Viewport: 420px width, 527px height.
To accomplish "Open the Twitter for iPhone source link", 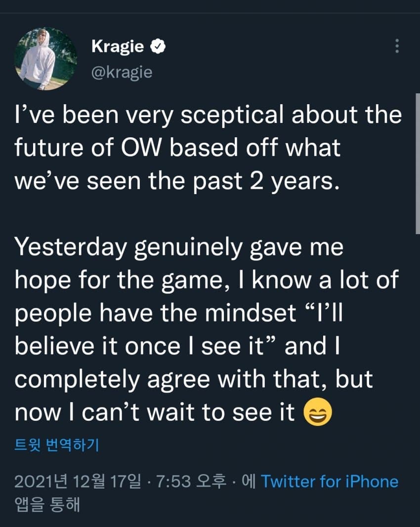I will (x=329, y=481).
